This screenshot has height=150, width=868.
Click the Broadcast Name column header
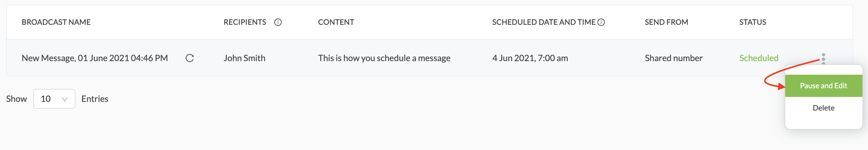(x=56, y=22)
